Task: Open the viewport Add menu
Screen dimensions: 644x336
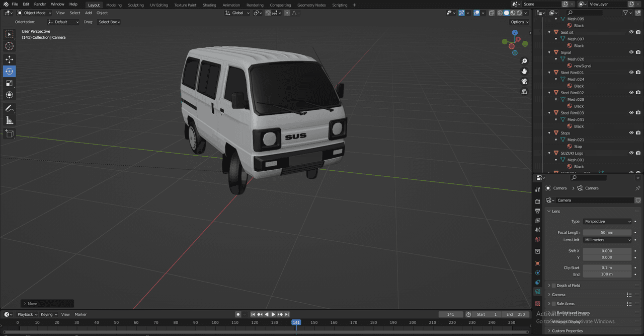Action: [88, 13]
